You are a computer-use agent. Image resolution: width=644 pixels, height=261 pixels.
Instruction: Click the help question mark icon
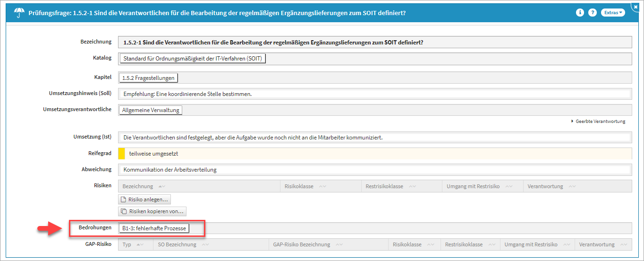click(592, 13)
